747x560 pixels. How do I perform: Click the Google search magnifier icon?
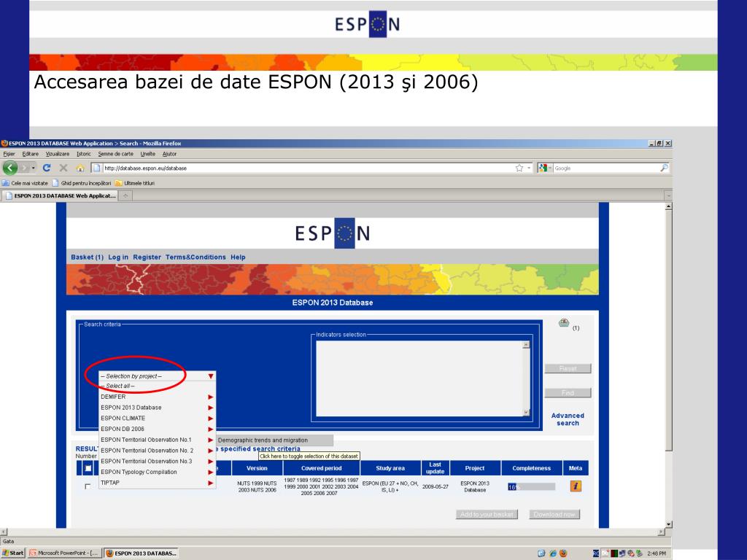click(x=664, y=168)
